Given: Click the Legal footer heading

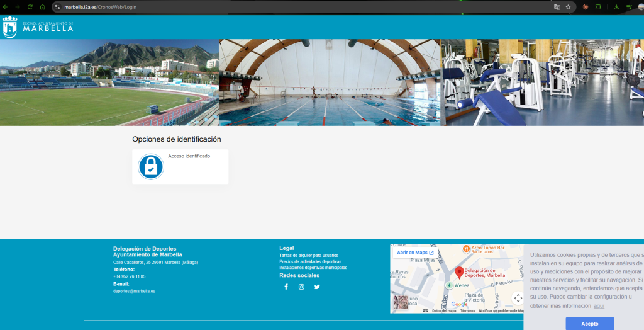Looking at the screenshot, I should [286, 248].
